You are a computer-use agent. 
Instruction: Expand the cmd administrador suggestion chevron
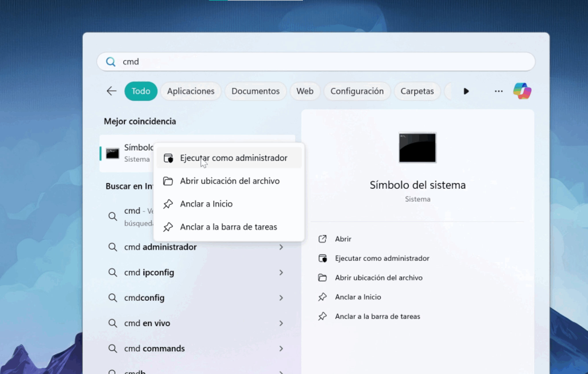pyautogui.click(x=281, y=247)
